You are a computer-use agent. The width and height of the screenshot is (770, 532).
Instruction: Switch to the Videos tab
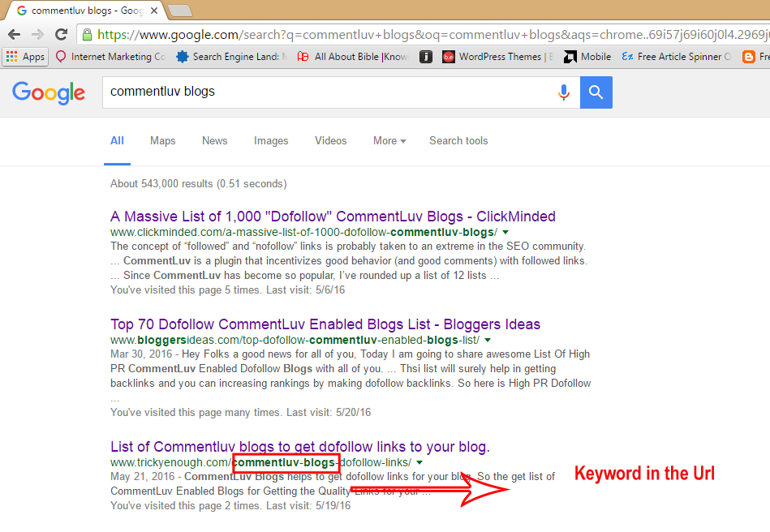click(x=330, y=141)
